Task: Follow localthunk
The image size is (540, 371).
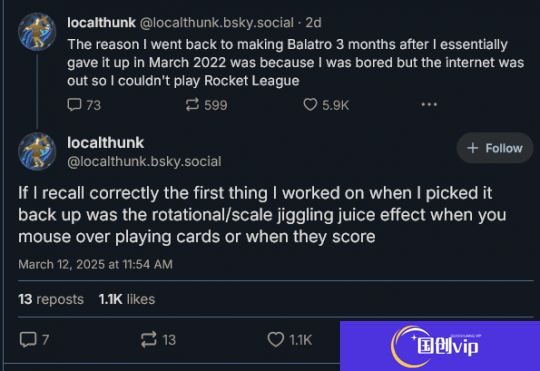Action: pyautogui.click(x=495, y=148)
